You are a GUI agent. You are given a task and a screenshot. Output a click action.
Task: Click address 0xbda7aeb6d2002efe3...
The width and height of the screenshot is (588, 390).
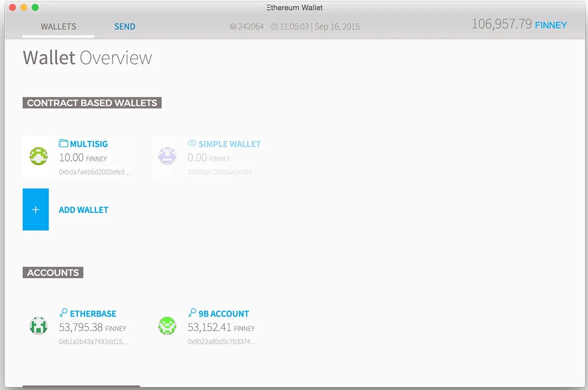(x=95, y=172)
